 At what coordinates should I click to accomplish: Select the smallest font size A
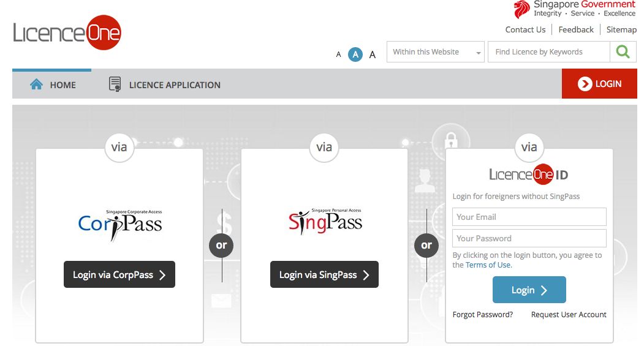(338, 54)
